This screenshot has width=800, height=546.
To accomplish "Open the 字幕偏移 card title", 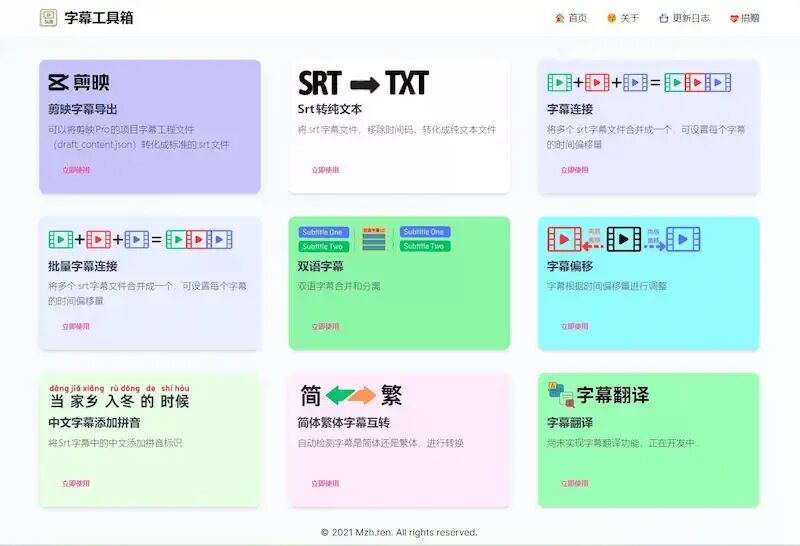I will 570,266.
